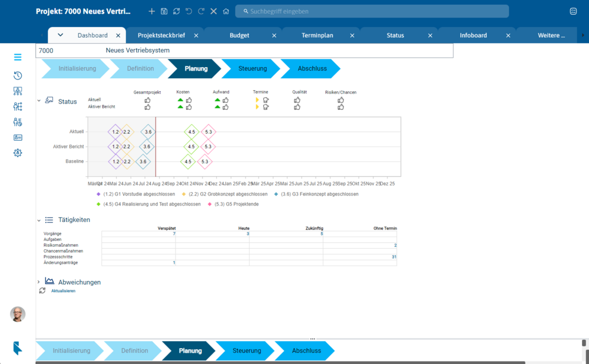
Task: Click the Aktualisieren refresh icon
Action: (x=42, y=291)
